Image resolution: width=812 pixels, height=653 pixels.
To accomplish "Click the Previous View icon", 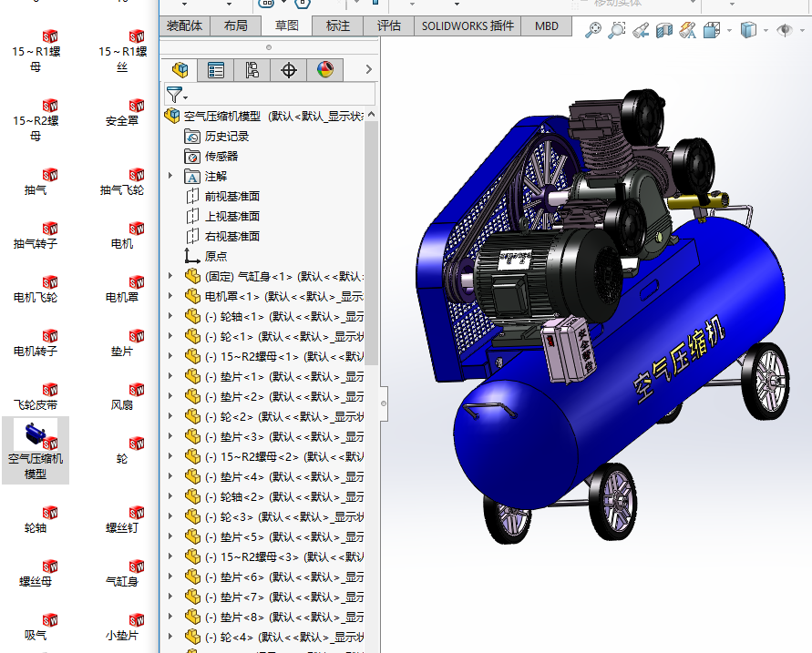I will click(x=641, y=31).
